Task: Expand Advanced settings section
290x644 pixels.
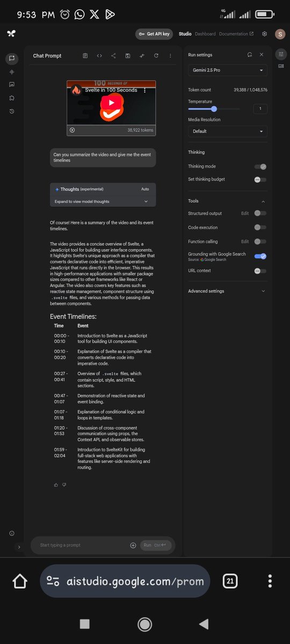Action: [x=228, y=291]
